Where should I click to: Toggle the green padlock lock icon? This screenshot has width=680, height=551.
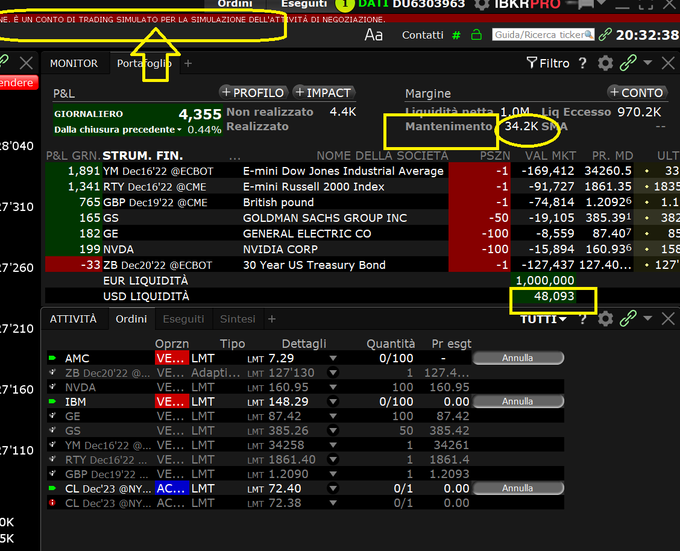click(x=476, y=35)
